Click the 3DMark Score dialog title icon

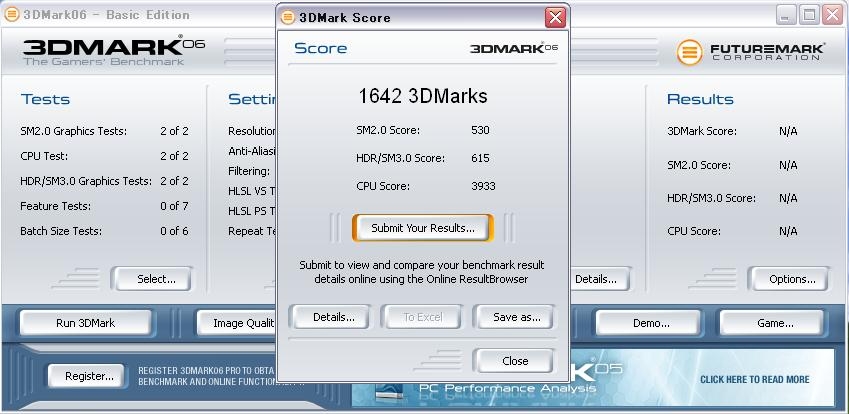[x=288, y=18]
